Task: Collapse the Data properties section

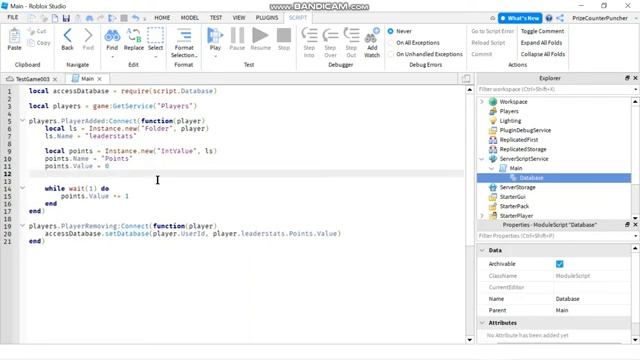Action: [x=482, y=250]
